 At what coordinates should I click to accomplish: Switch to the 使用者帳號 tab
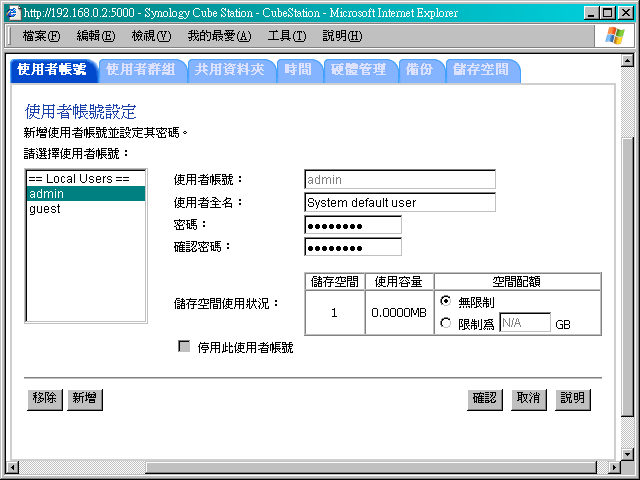(x=53, y=71)
